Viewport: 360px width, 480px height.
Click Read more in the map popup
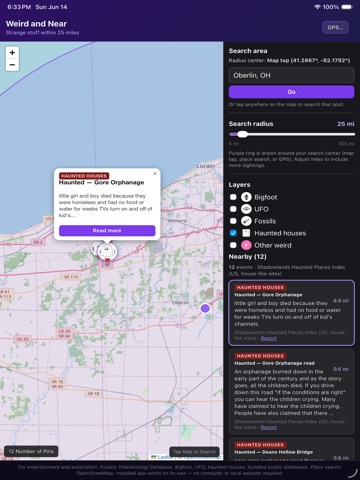(x=107, y=231)
